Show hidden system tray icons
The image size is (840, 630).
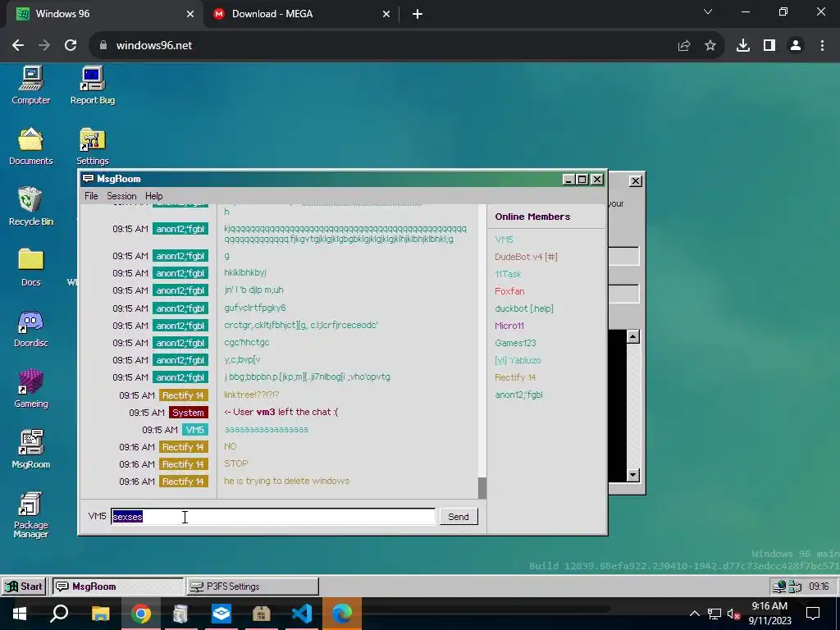694,614
